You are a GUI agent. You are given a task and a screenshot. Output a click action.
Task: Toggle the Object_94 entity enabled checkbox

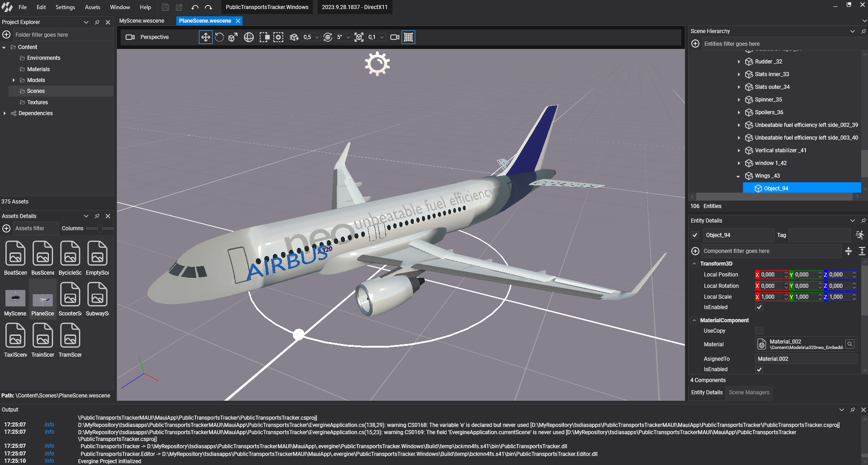695,235
